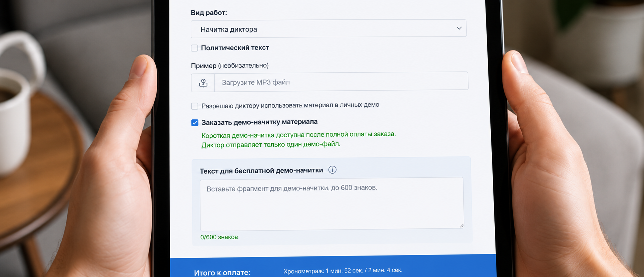644x277 pixels.
Task: Click the 'Загрузите MP3 файл' upload field
Action: (341, 81)
